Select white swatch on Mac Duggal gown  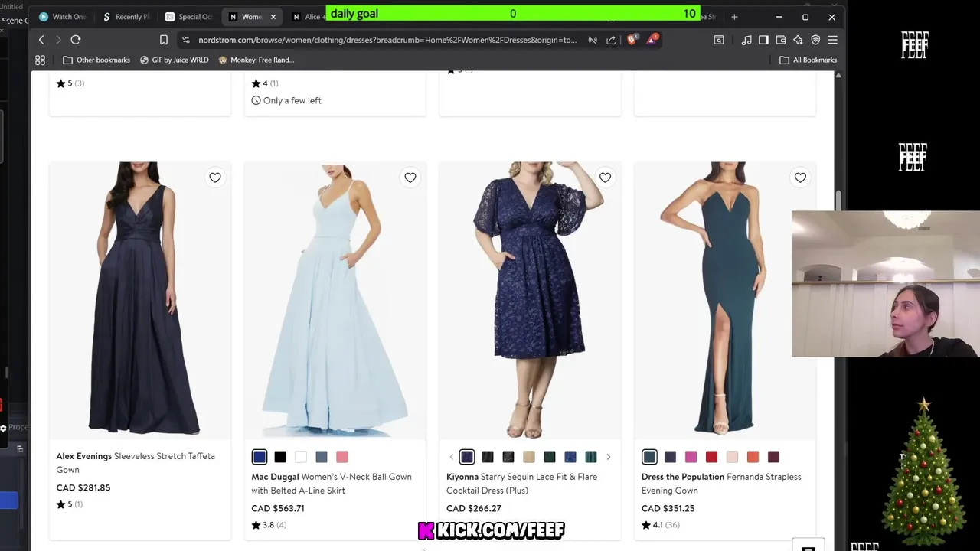pos(301,457)
